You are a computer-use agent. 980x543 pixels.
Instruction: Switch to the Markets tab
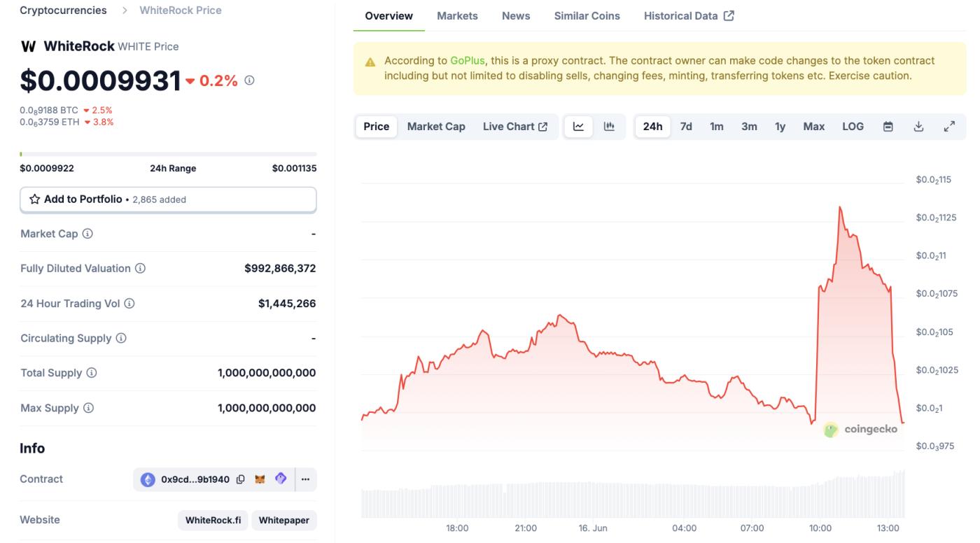click(456, 15)
